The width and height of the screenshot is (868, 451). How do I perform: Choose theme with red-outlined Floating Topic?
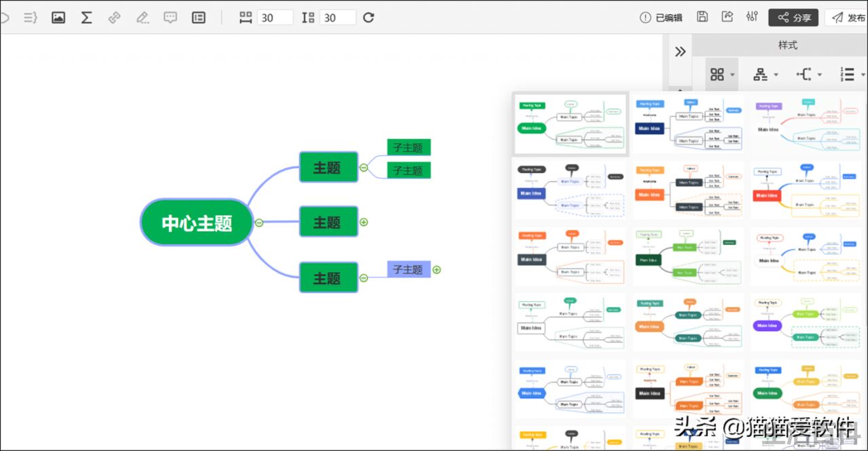coord(807,256)
